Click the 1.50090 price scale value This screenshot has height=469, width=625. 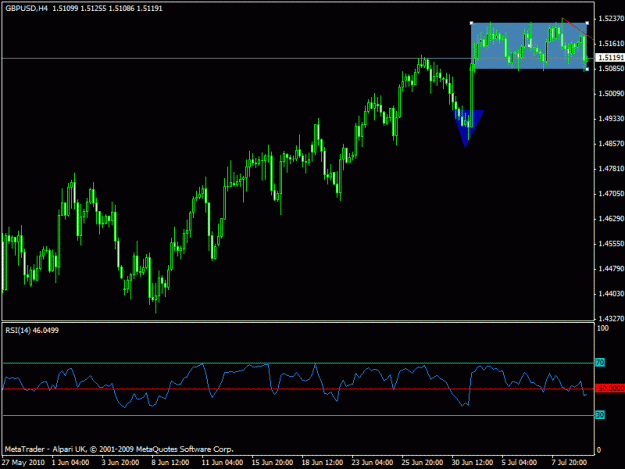611,94
